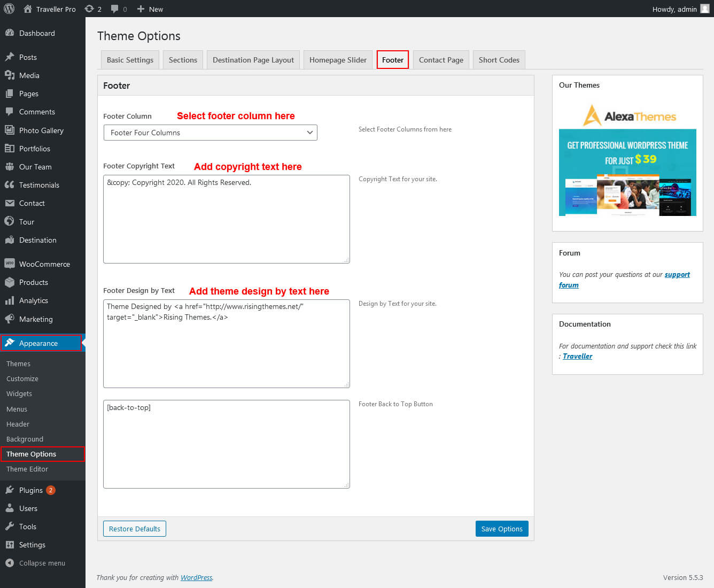Click the WordPress logo icon

[9, 9]
